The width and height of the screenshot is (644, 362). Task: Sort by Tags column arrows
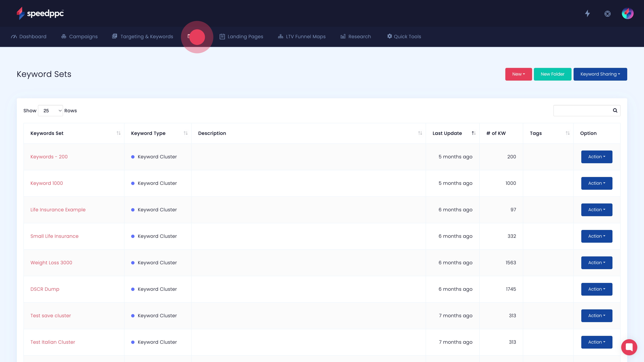(x=568, y=133)
